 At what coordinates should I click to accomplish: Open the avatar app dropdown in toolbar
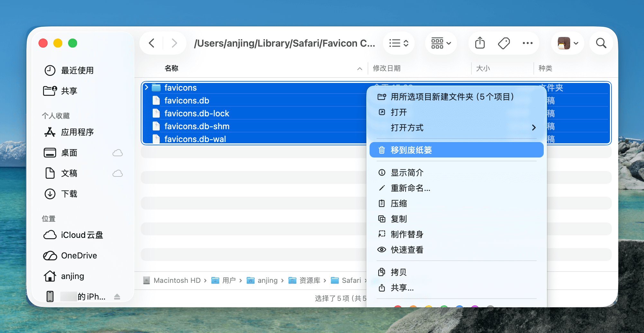(x=568, y=43)
